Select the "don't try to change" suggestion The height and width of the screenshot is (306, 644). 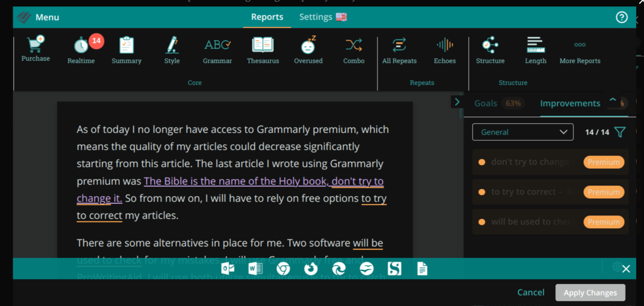tap(550, 162)
